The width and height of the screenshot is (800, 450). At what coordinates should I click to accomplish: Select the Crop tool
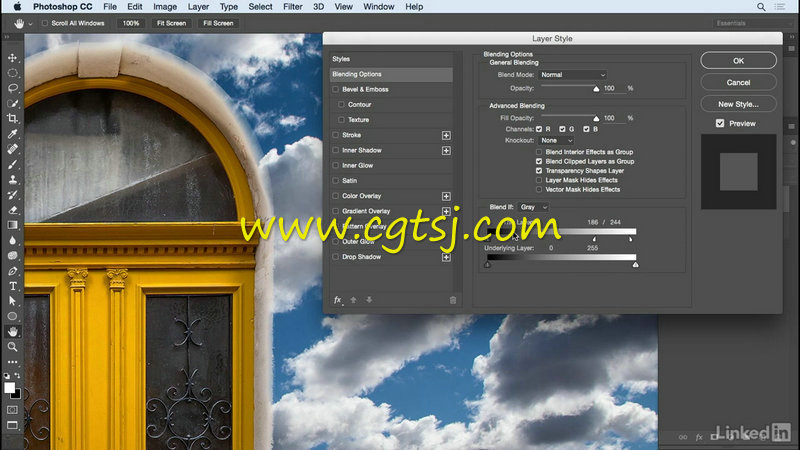pyautogui.click(x=12, y=118)
